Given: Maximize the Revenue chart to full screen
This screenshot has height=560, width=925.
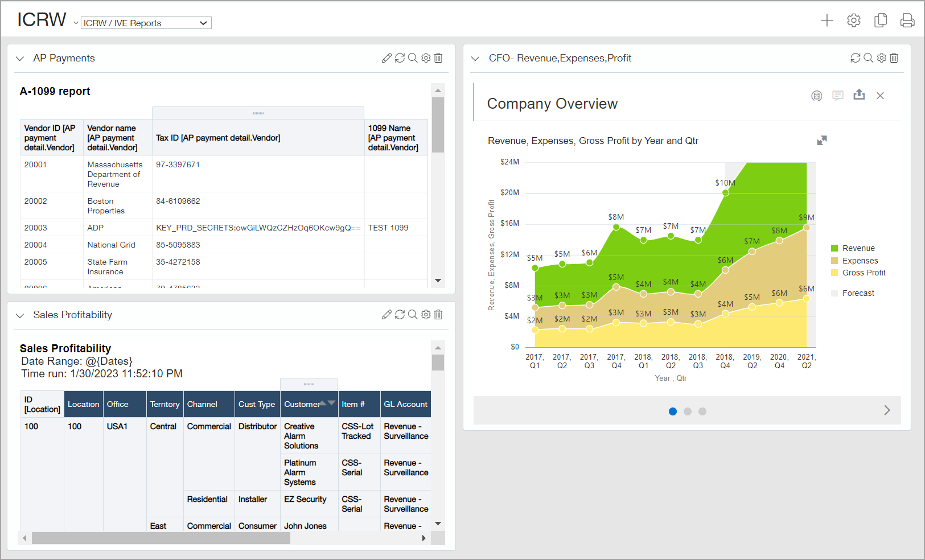Looking at the screenshot, I should 822,140.
